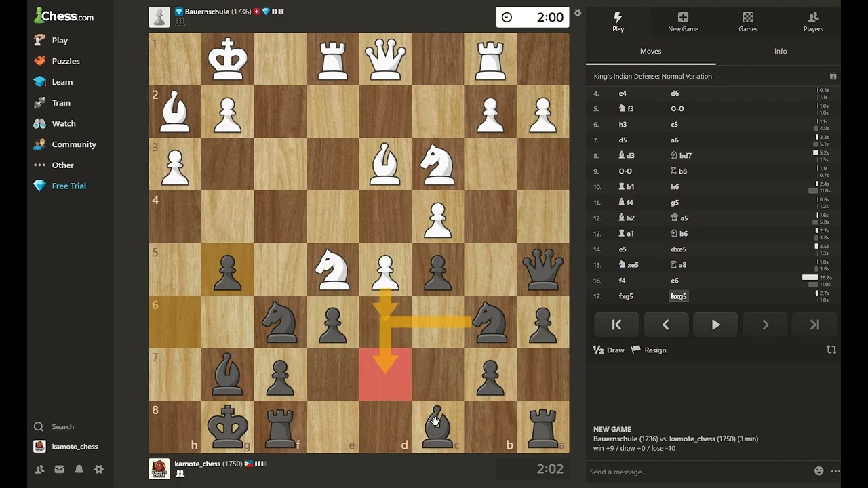Select move h6 in move 10
Image resolution: width=868 pixels, height=488 pixels.
[x=675, y=187]
